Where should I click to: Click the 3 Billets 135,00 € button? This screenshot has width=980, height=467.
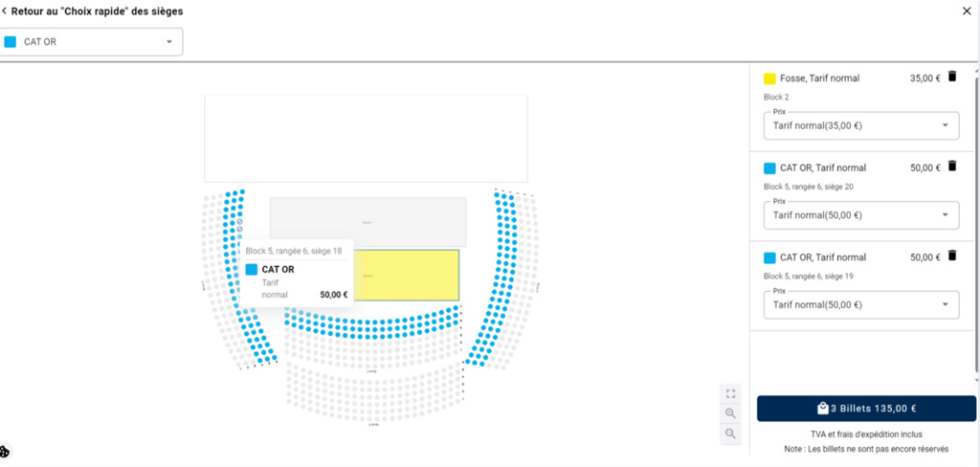click(x=866, y=409)
